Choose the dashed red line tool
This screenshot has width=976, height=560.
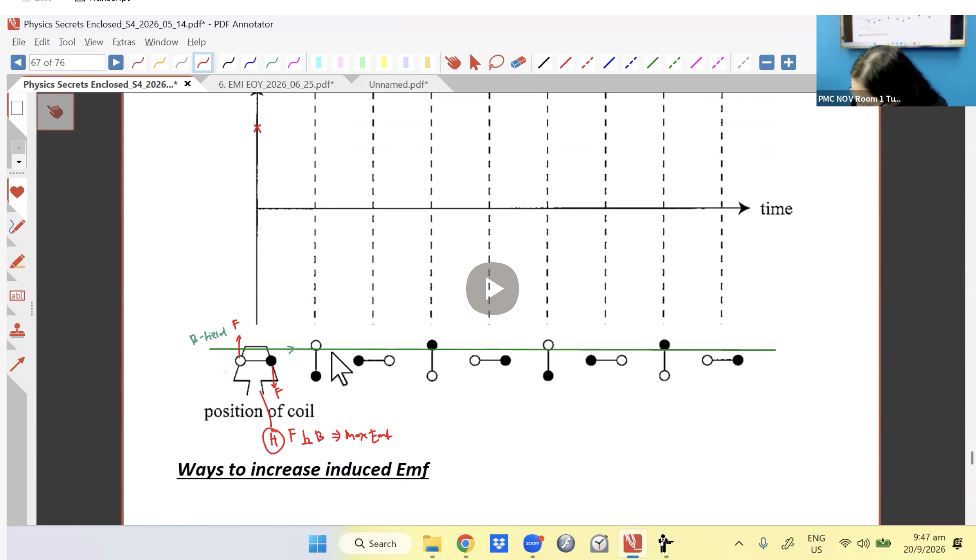pos(587,62)
